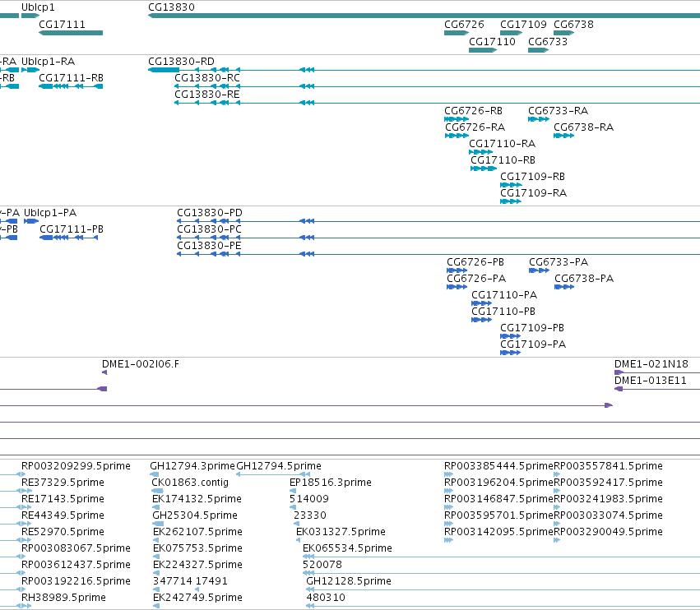Screen dimensions: 700x610
Task: Click protein CG6726-PB
Action: (x=457, y=270)
